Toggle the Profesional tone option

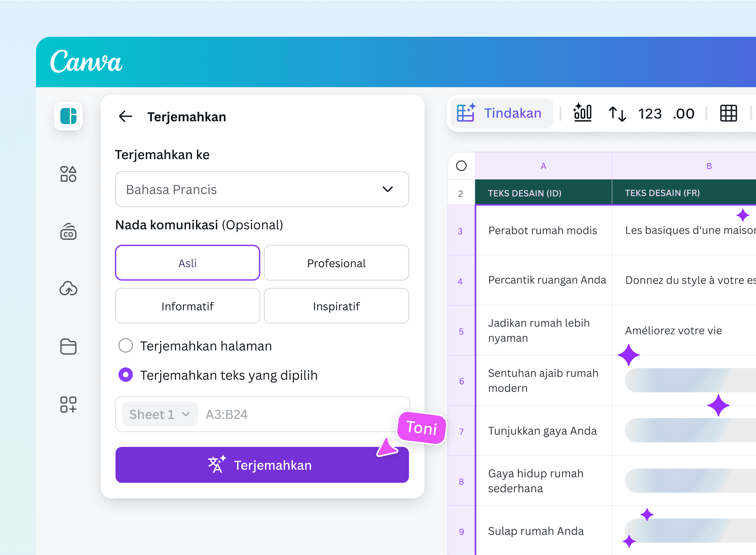click(336, 263)
